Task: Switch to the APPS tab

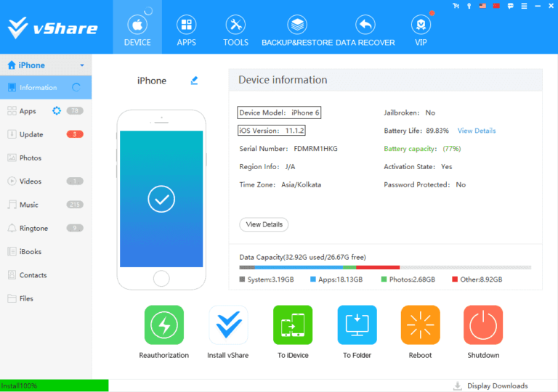Action: click(x=187, y=30)
